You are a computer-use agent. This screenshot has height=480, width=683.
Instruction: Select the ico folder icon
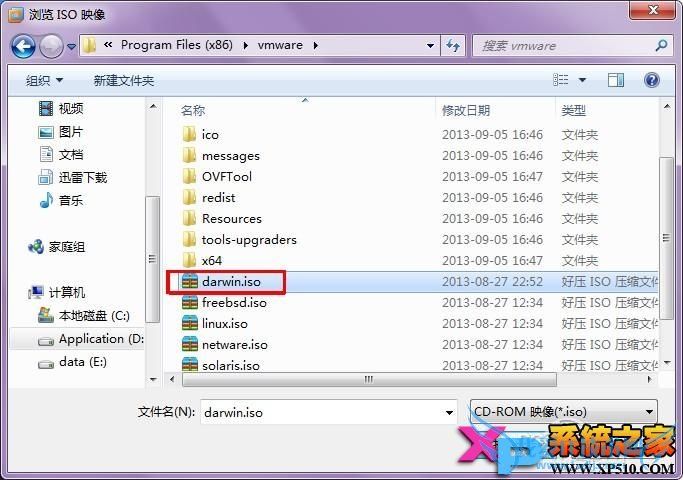click(x=189, y=134)
